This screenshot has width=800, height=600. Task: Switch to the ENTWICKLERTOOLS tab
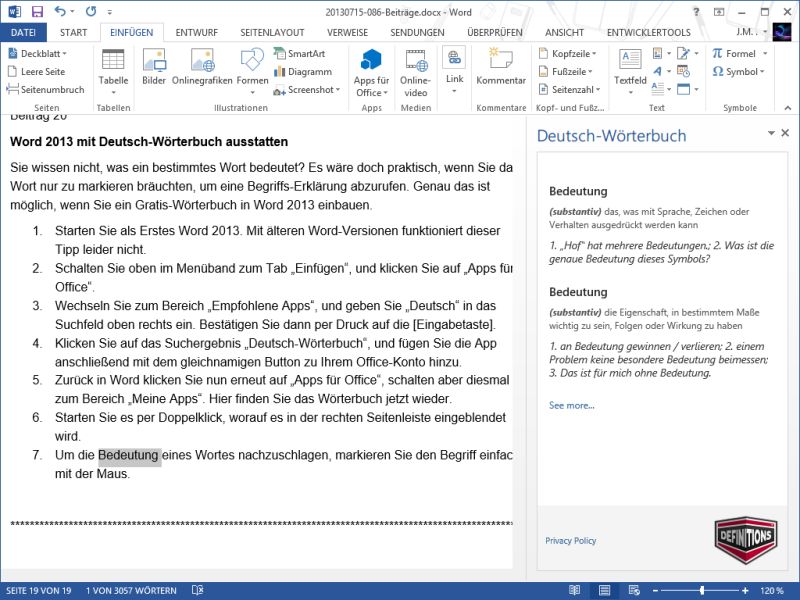click(648, 32)
